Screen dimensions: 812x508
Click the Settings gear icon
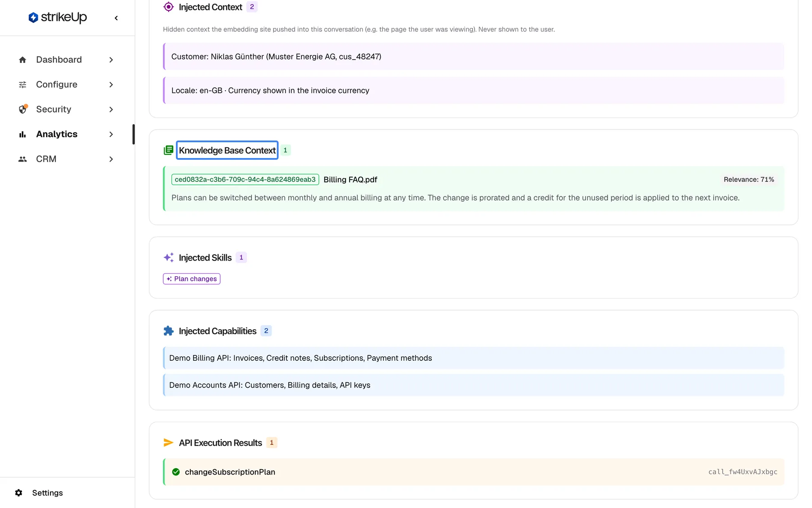(18, 493)
